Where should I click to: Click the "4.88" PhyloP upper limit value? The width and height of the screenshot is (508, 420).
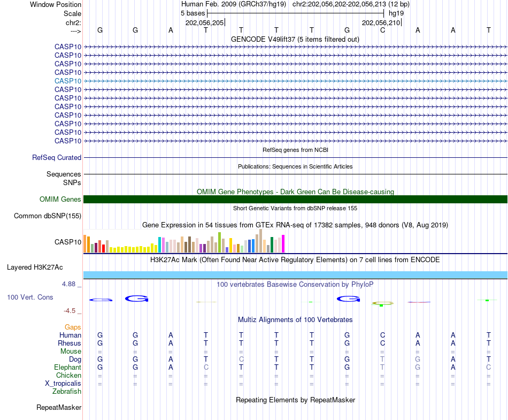click(68, 284)
